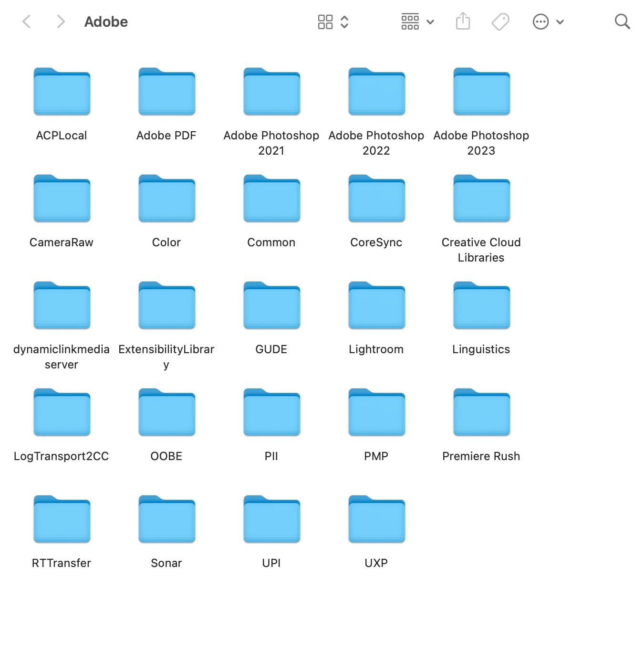Select the RTTransfer folder icon
The height and width of the screenshot is (651, 644).
pyautogui.click(x=62, y=519)
